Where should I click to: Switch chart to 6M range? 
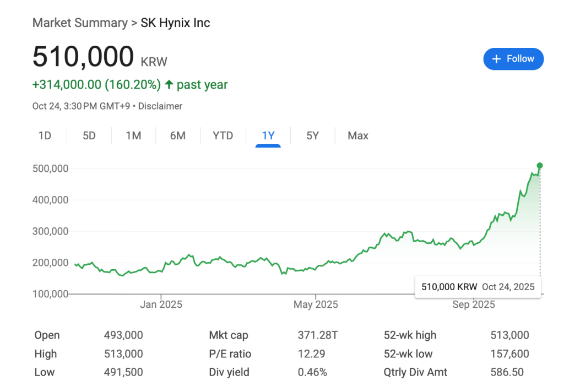(x=177, y=135)
